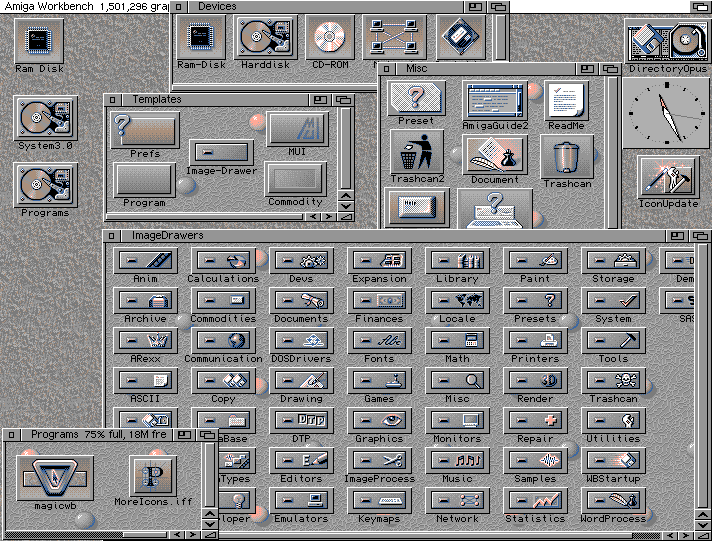Open the Tools hammer drawer icon
712x541 pixels.
613,341
